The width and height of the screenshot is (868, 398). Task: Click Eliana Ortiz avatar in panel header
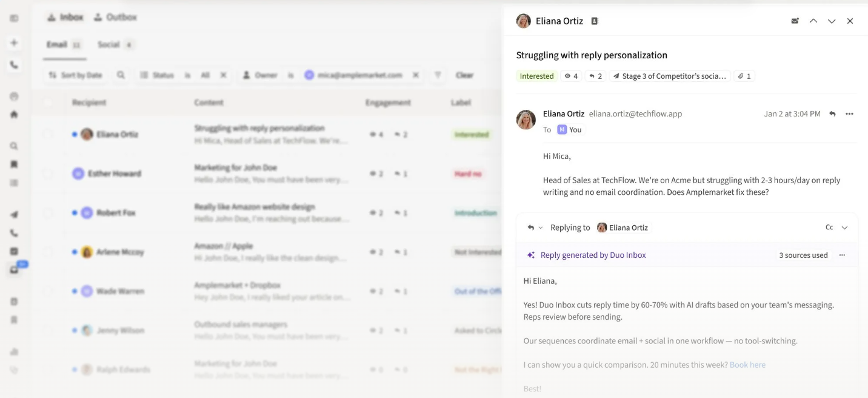click(x=523, y=21)
